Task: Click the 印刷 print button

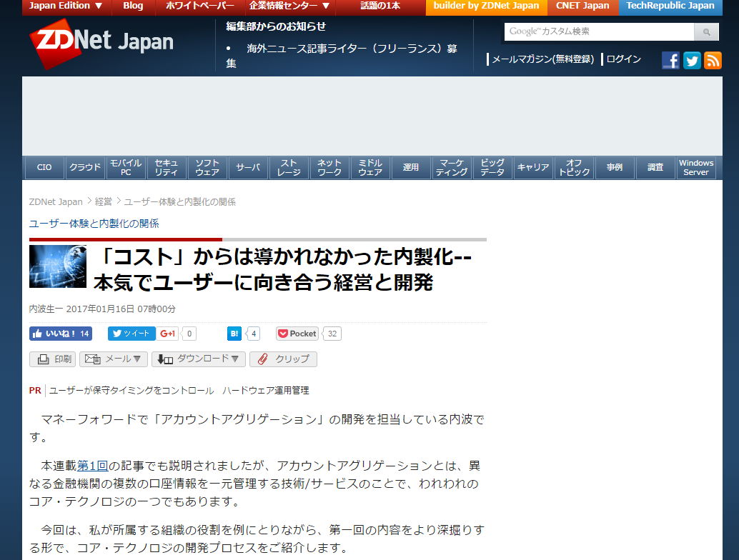Action: pyautogui.click(x=52, y=359)
